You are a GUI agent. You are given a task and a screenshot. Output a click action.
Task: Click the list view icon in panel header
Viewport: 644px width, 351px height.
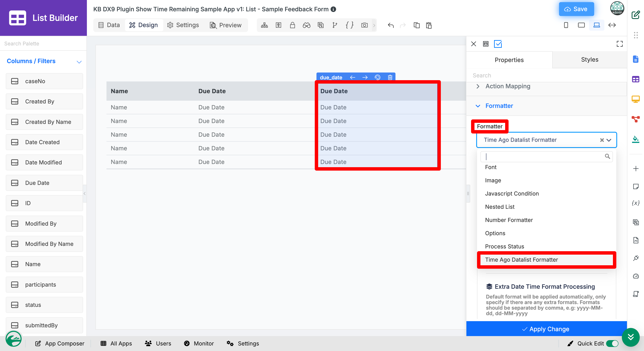[486, 44]
